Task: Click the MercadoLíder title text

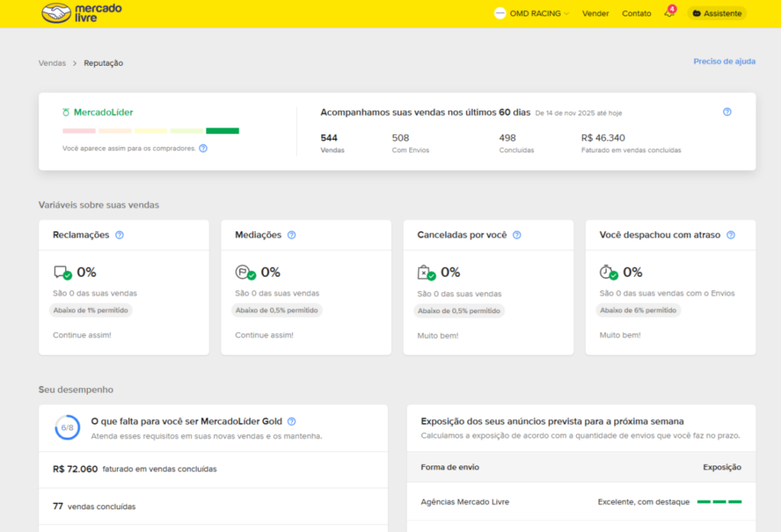Action: [103, 112]
